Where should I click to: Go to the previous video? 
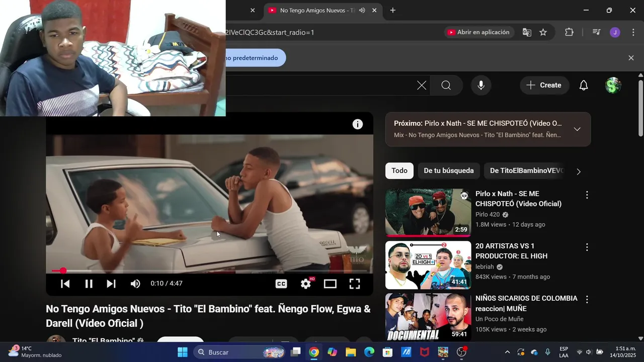click(65, 284)
